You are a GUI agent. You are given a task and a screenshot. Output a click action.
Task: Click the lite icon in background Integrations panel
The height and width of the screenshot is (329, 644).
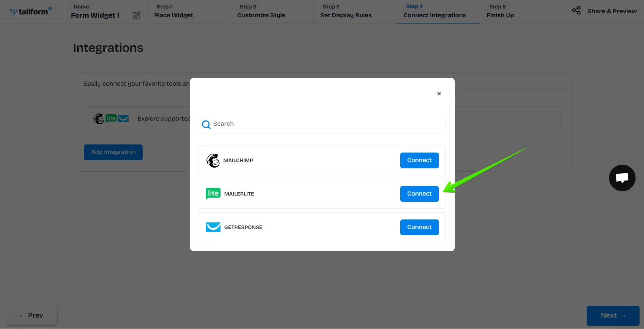coord(111,118)
